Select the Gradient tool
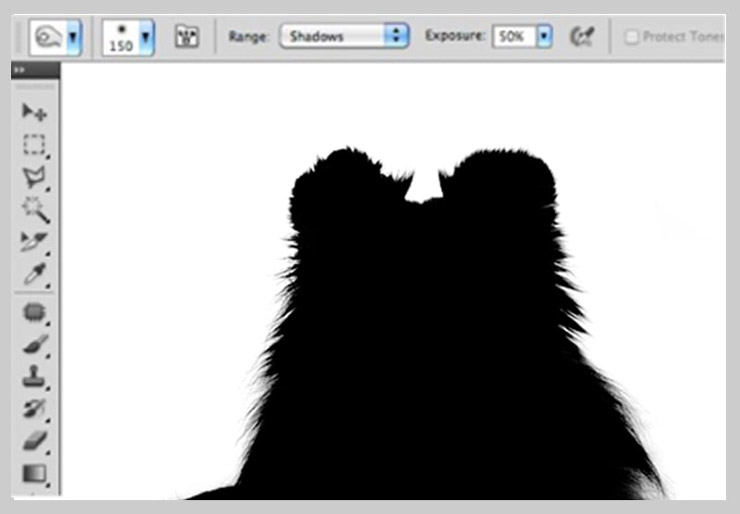Image resolution: width=740 pixels, height=514 pixels. point(35,473)
